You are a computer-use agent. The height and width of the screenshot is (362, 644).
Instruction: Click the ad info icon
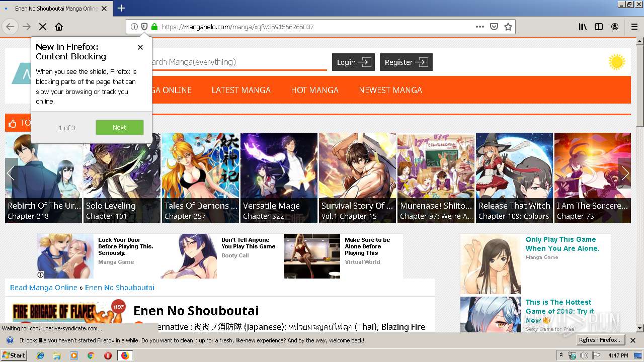click(41, 275)
